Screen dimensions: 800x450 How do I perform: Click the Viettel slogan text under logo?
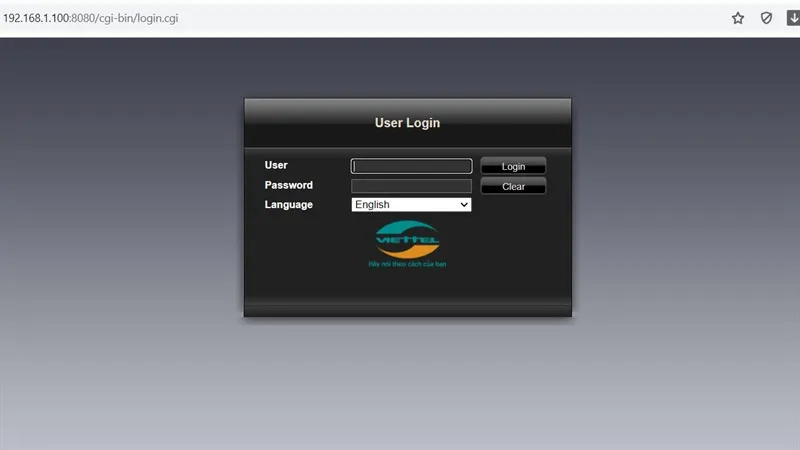click(x=407, y=264)
